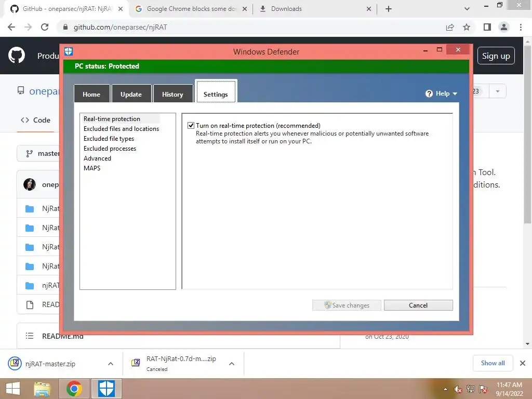Open the History tab
This screenshot has height=399, width=532.
pos(172,94)
